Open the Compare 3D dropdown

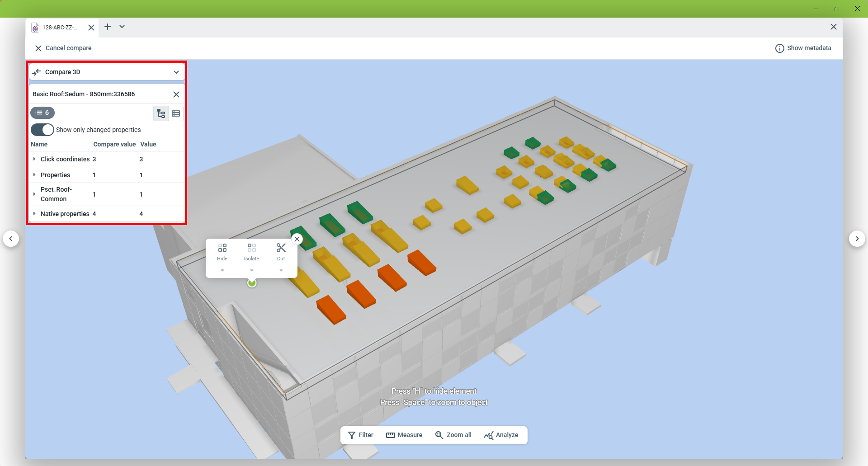(x=176, y=72)
